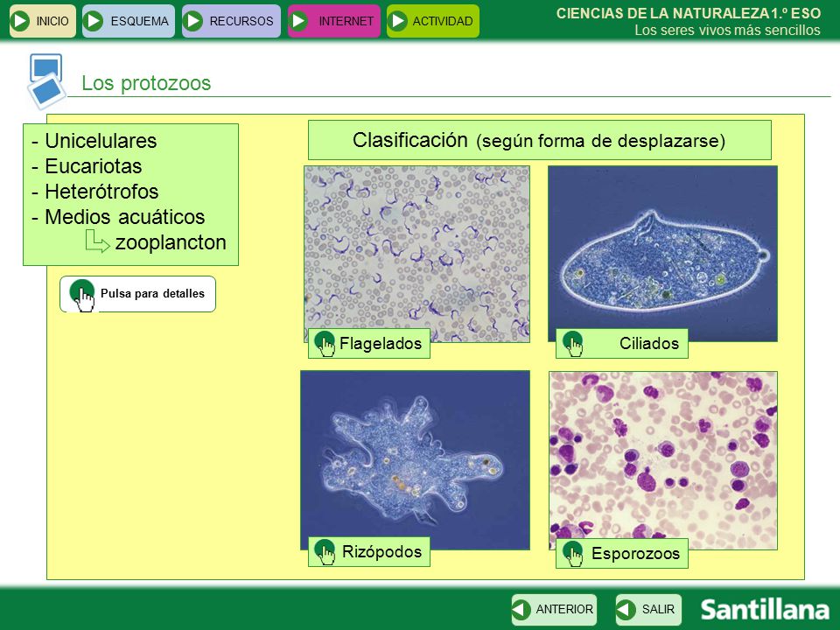Image resolution: width=840 pixels, height=630 pixels.
Task: Go back with the ANTERIOR button
Action: coord(554,610)
